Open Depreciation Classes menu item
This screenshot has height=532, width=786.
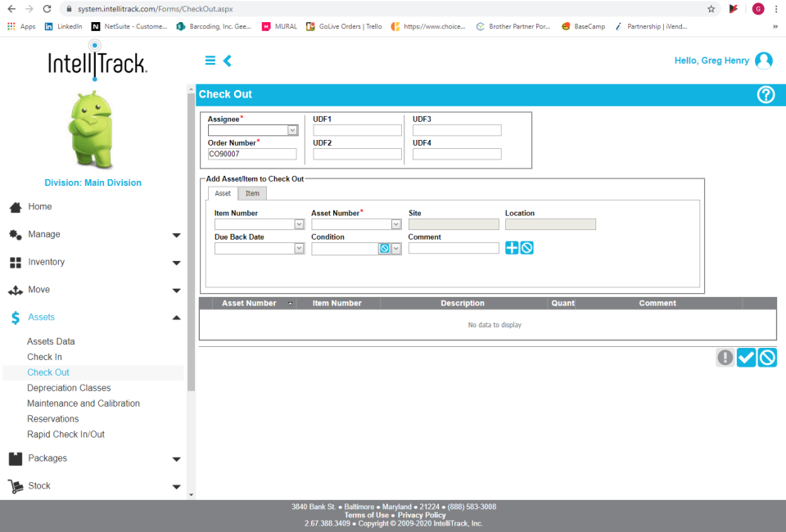click(x=69, y=388)
